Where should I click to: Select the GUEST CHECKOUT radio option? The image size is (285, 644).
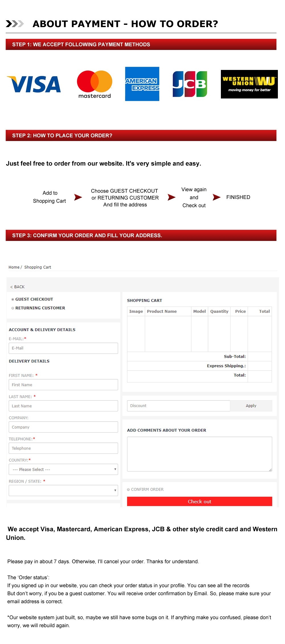[x=13, y=299]
